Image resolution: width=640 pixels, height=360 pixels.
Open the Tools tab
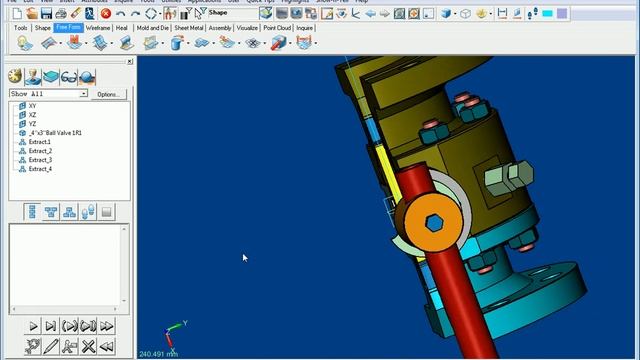point(20,28)
